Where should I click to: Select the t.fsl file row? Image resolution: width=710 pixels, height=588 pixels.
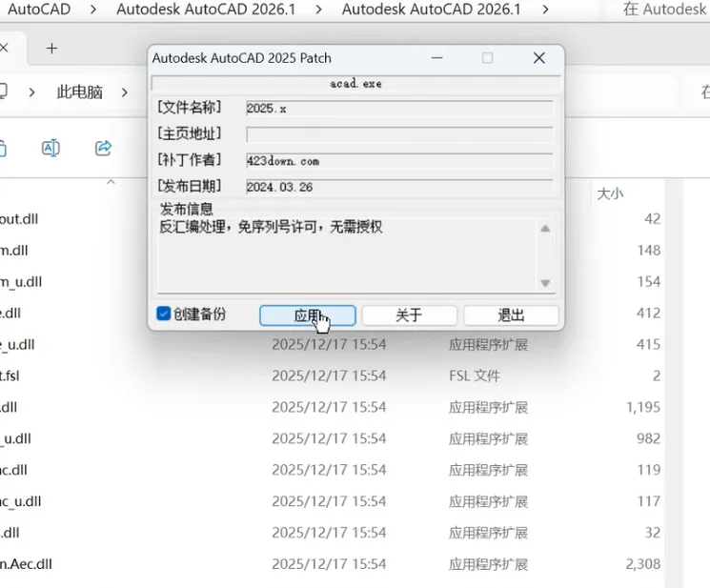point(10,375)
